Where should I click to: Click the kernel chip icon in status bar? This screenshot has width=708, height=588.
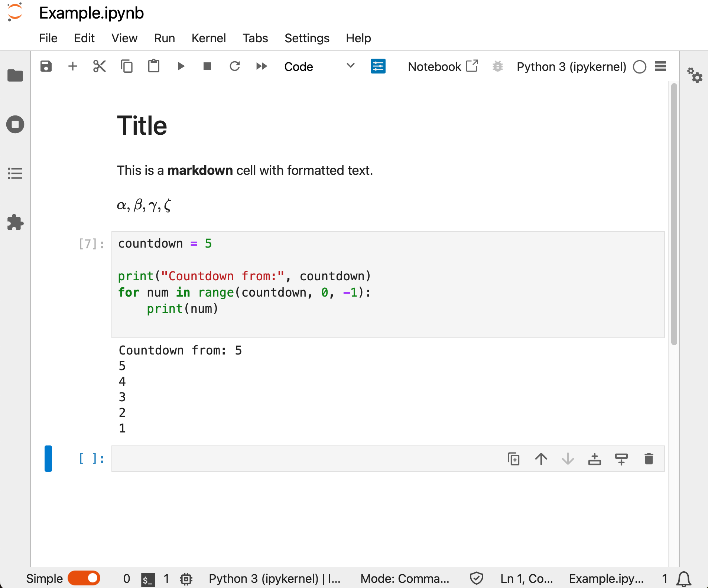pos(186,579)
